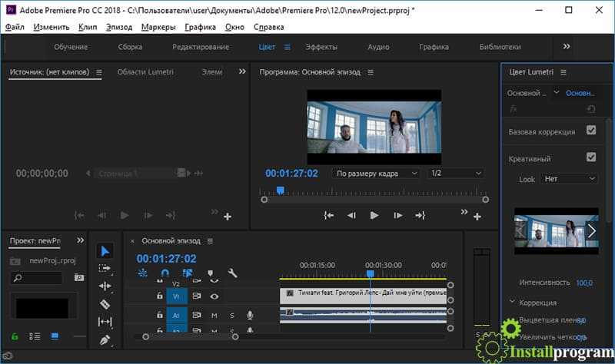Open the Основной эпизод timeline panel menu
Viewport: 615px width, 364px height.
(x=210, y=241)
